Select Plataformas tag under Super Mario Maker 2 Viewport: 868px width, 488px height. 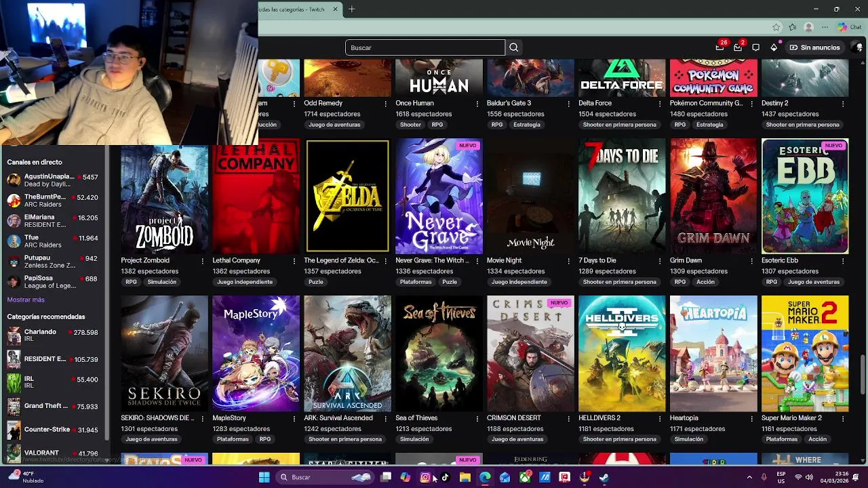coord(782,439)
